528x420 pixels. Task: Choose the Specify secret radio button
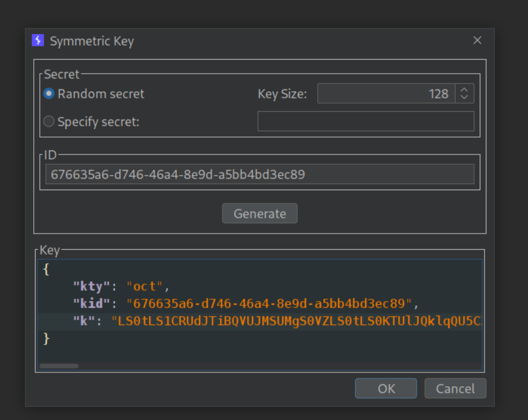coord(49,122)
